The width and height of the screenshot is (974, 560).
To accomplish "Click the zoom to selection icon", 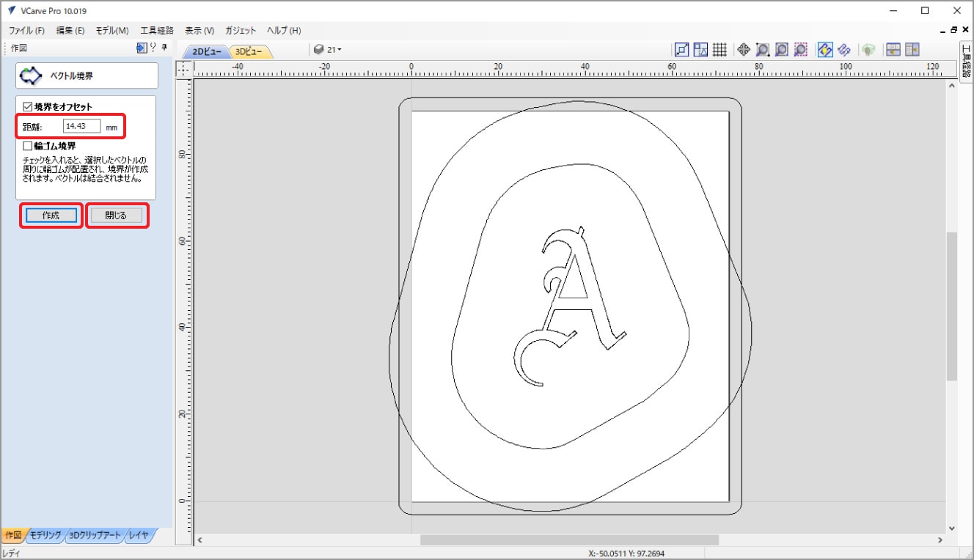I will point(801,50).
